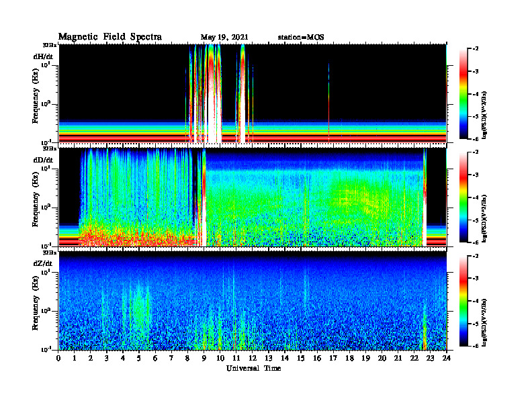532x411 pixels.
Task: Click hour label "4" on the time axis
Action: (123, 359)
